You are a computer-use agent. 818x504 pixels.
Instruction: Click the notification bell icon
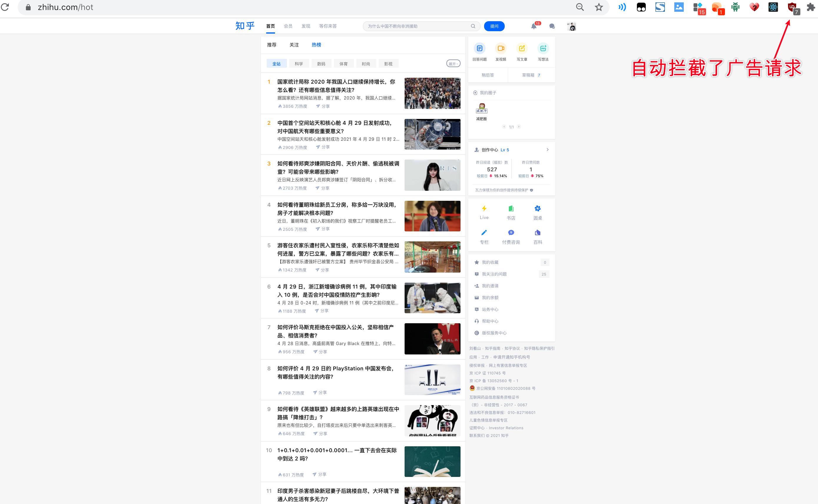coord(534,26)
